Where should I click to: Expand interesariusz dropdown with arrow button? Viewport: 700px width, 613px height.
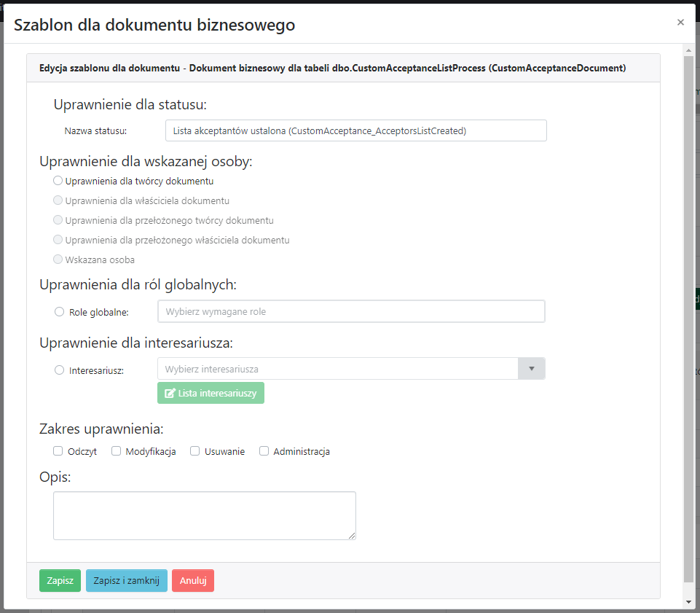(x=531, y=369)
